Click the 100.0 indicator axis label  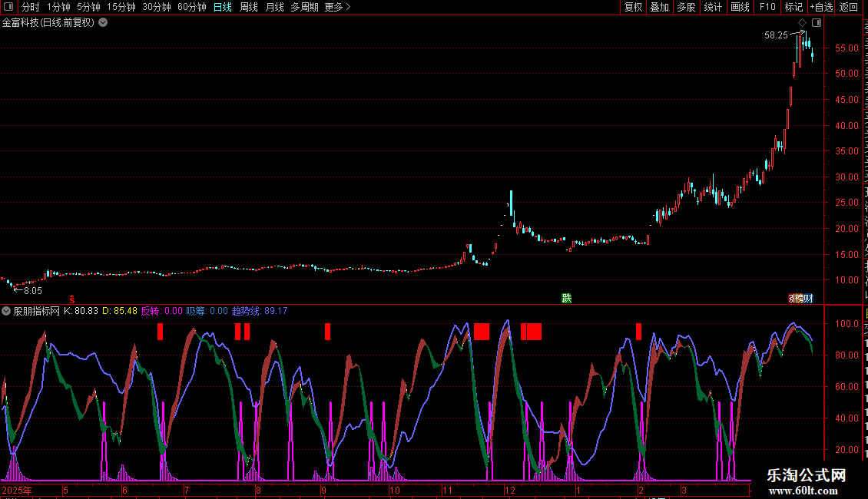click(x=846, y=324)
